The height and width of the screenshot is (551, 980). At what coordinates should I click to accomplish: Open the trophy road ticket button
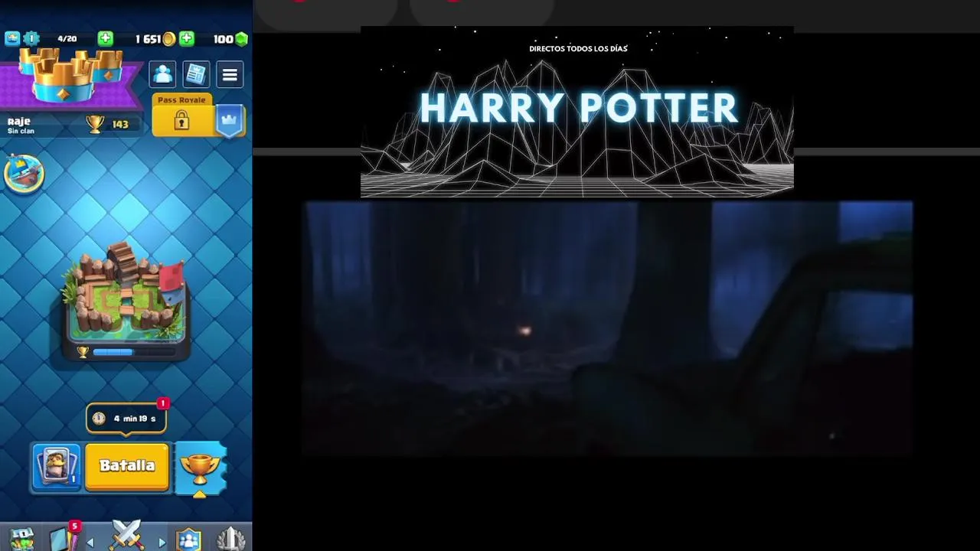(201, 468)
